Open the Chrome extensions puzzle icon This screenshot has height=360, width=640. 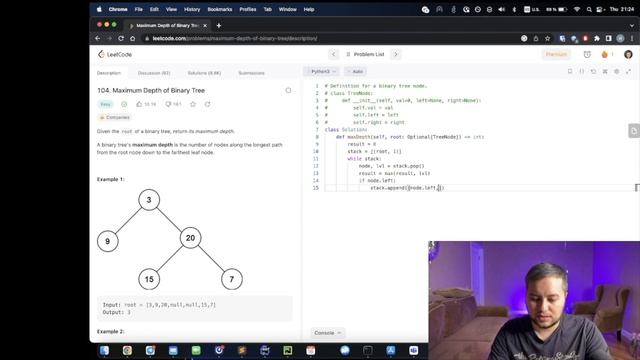[x=597, y=38]
